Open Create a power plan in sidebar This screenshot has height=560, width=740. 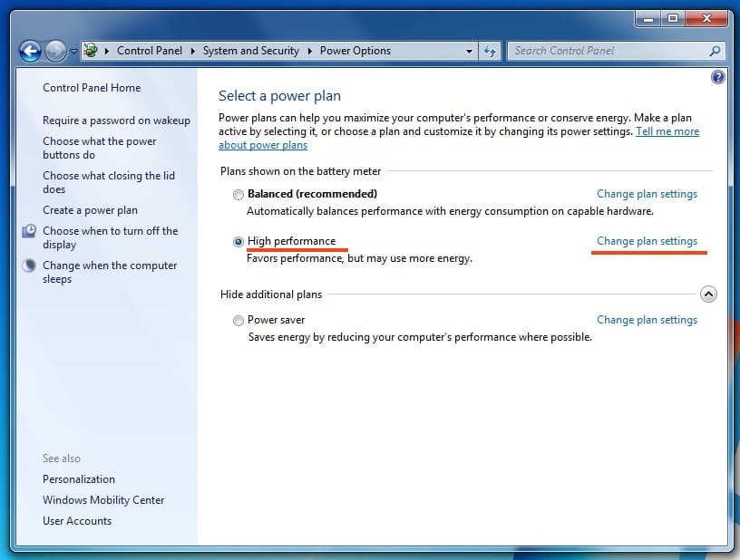[90, 210]
